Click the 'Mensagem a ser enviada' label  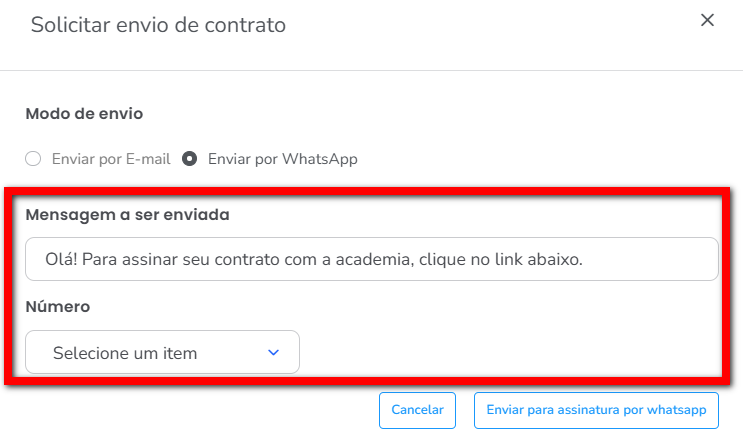pos(128,215)
